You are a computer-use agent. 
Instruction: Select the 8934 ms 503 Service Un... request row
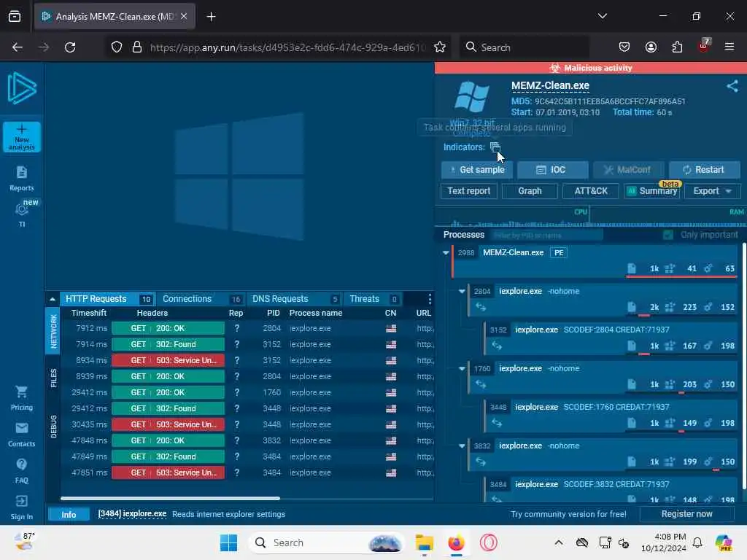pos(247,360)
